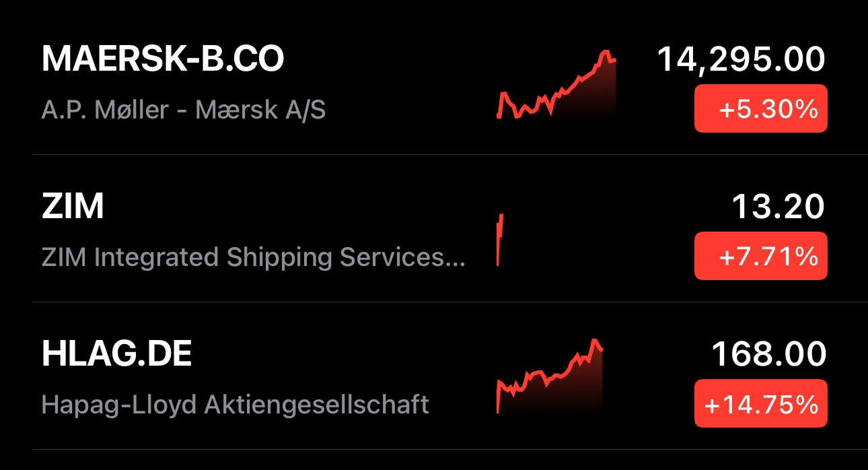
Task: Toggle ZIM's +7.71% change badge
Action: coord(760,256)
